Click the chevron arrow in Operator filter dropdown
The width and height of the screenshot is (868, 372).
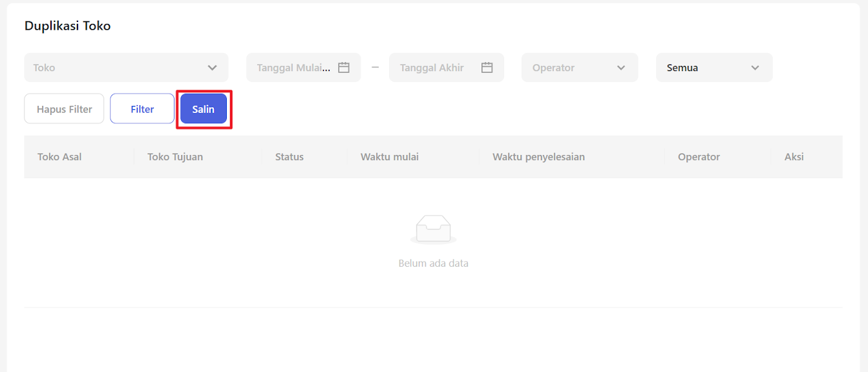[621, 67]
